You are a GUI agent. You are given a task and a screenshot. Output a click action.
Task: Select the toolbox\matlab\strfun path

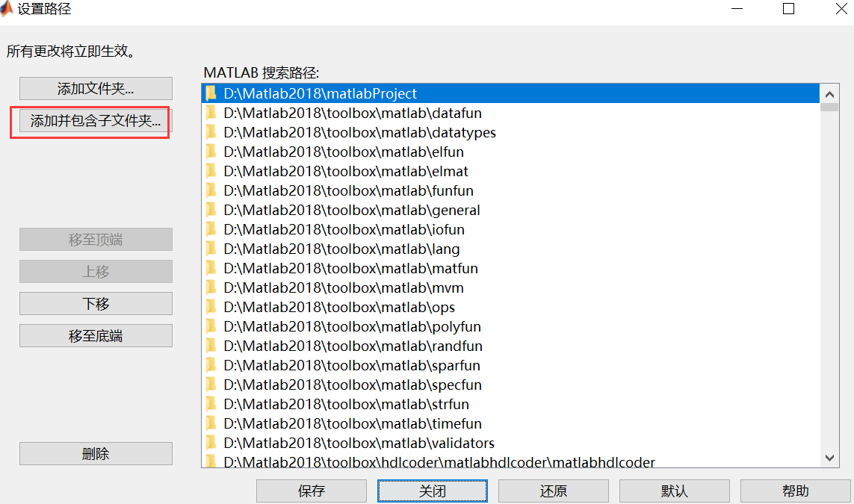point(510,404)
